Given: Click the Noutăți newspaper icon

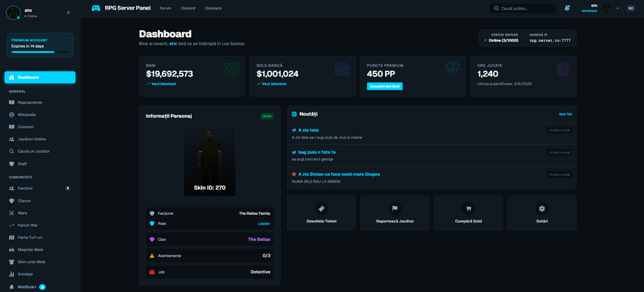Looking at the screenshot, I should point(294,114).
